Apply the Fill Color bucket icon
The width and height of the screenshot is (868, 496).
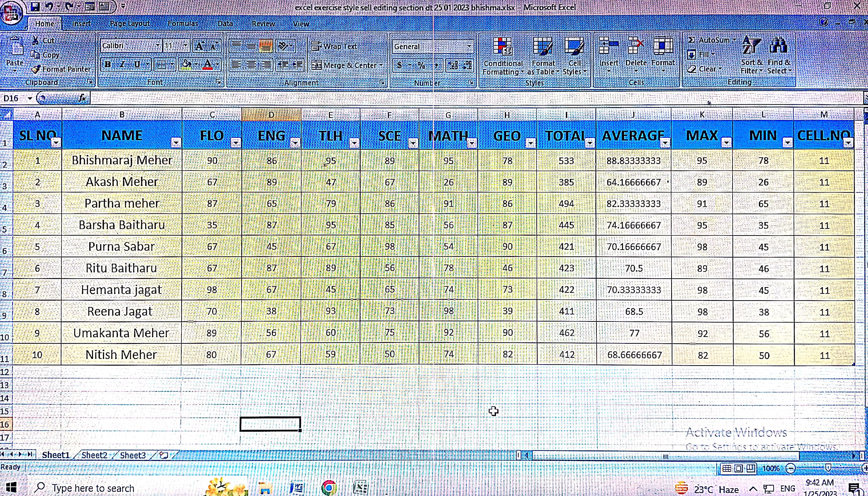[186, 64]
